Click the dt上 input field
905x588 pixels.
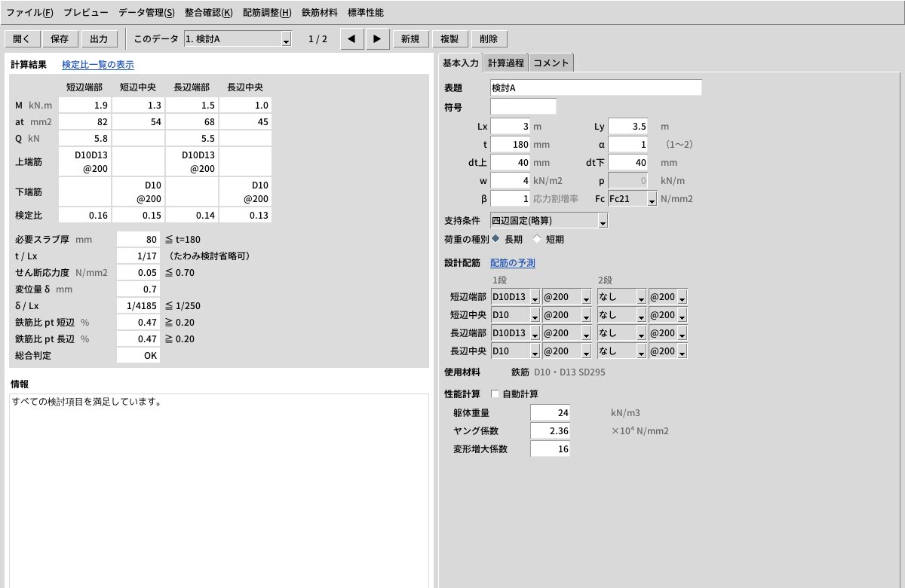pyautogui.click(x=511, y=162)
